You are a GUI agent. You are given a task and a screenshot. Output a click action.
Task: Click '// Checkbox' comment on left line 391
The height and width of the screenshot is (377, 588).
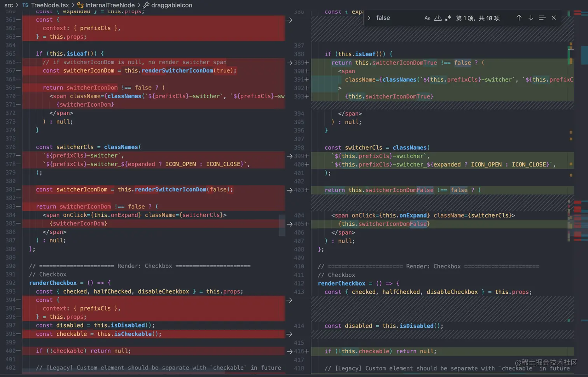(48, 275)
